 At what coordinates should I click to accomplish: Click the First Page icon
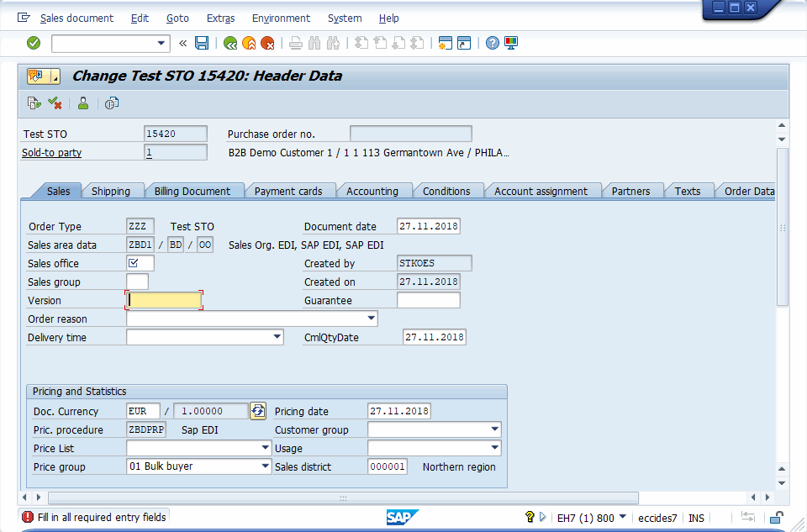click(x=361, y=43)
